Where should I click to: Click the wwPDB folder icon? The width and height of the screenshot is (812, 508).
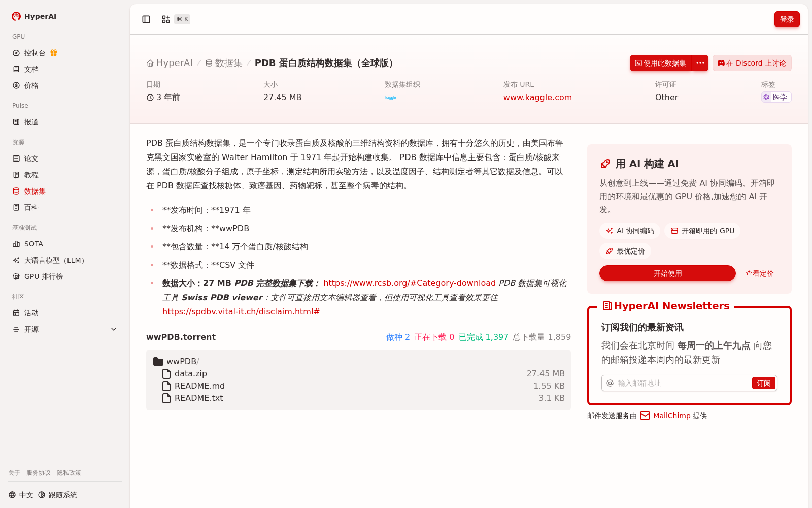point(158,361)
